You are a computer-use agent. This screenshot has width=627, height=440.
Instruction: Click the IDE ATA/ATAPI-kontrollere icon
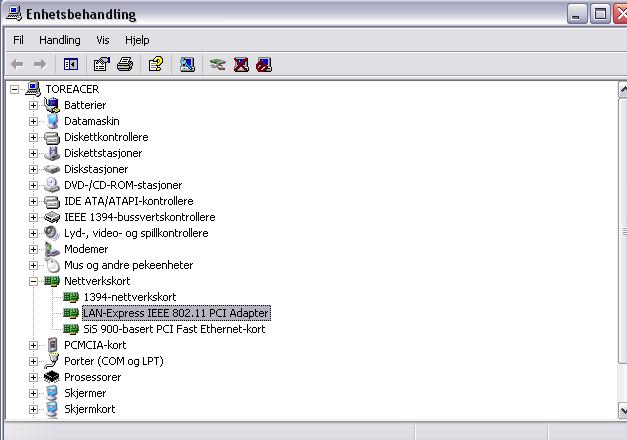52,202
